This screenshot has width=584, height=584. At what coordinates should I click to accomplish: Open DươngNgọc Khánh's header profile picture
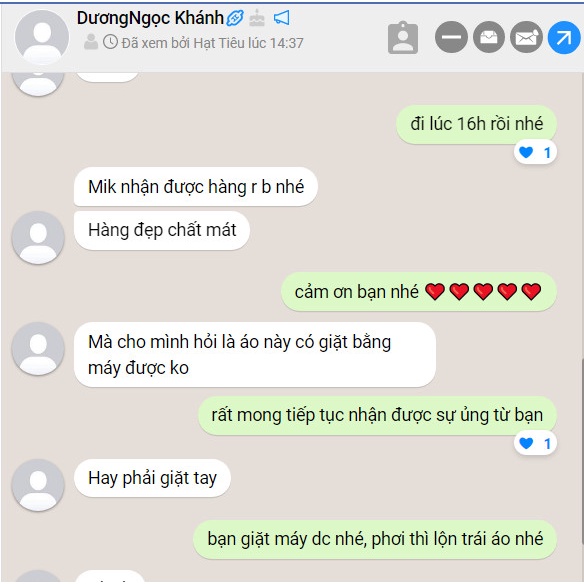click(42, 37)
